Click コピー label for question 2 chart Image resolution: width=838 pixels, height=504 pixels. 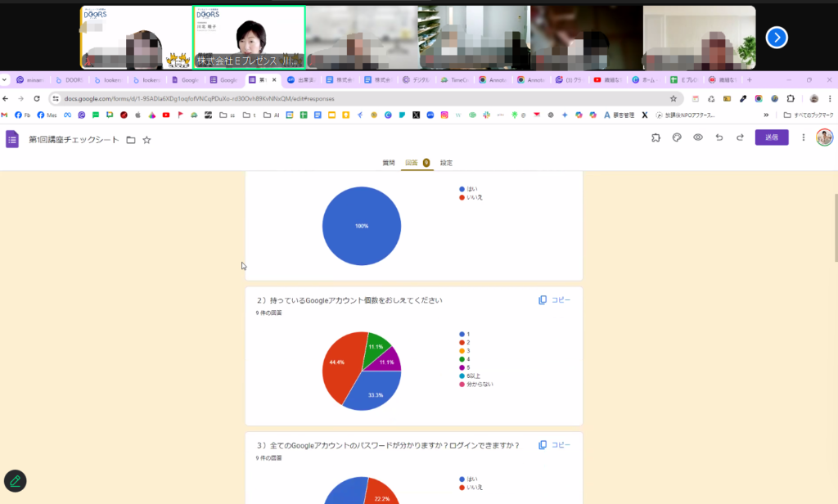pos(561,300)
